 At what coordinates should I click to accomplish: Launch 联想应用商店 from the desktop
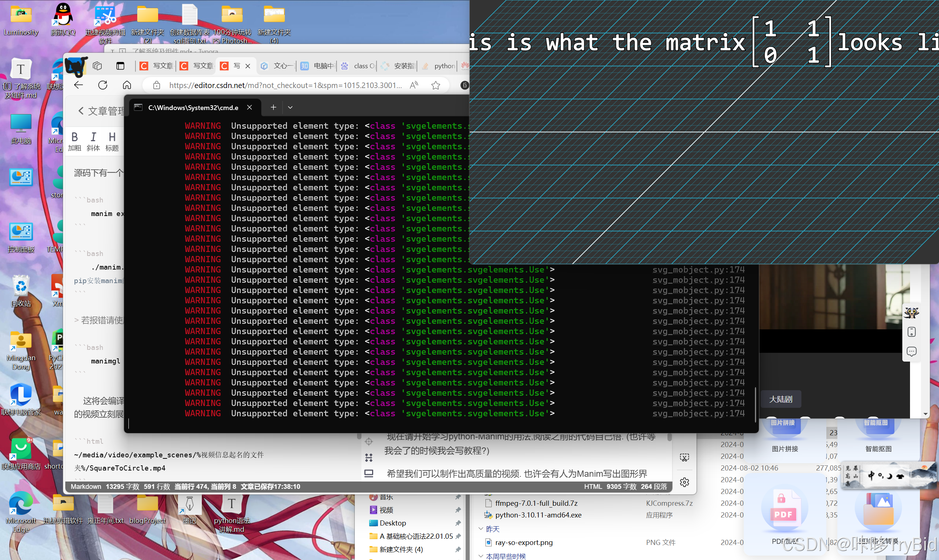pyautogui.click(x=21, y=454)
